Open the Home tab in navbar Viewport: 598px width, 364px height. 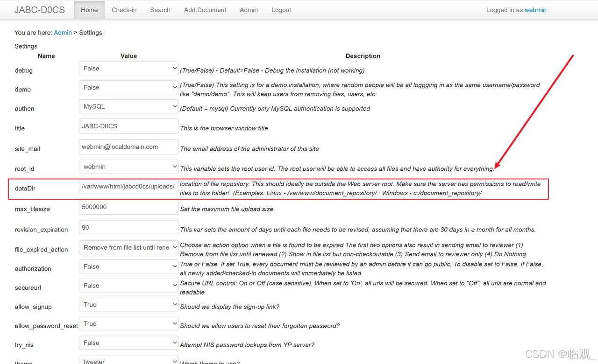point(89,10)
